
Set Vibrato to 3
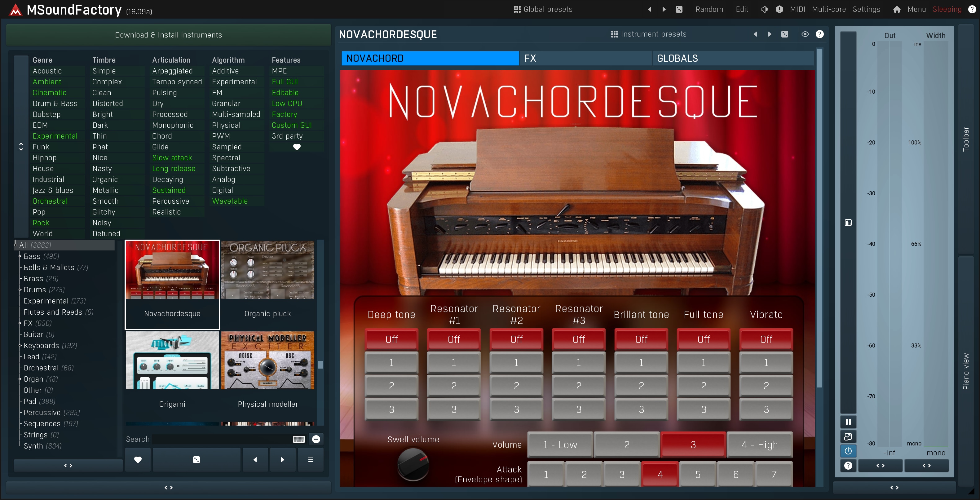tap(766, 409)
